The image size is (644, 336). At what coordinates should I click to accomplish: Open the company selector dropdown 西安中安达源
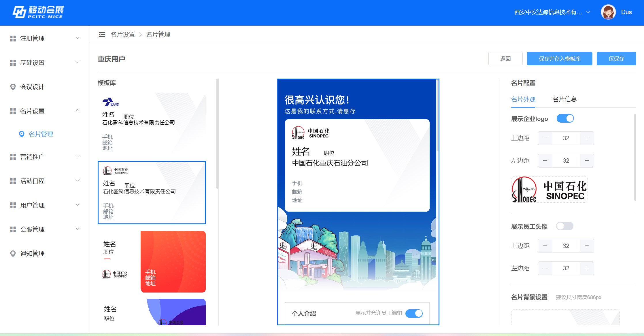coord(552,12)
